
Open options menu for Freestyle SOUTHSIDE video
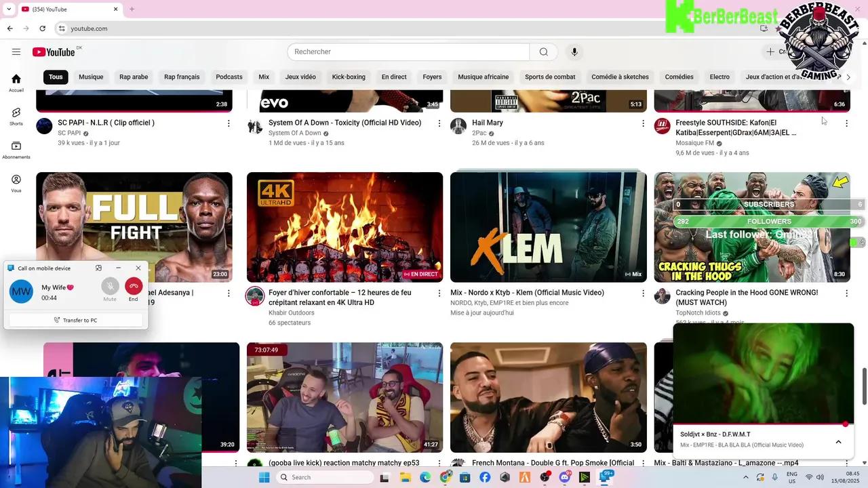point(846,123)
